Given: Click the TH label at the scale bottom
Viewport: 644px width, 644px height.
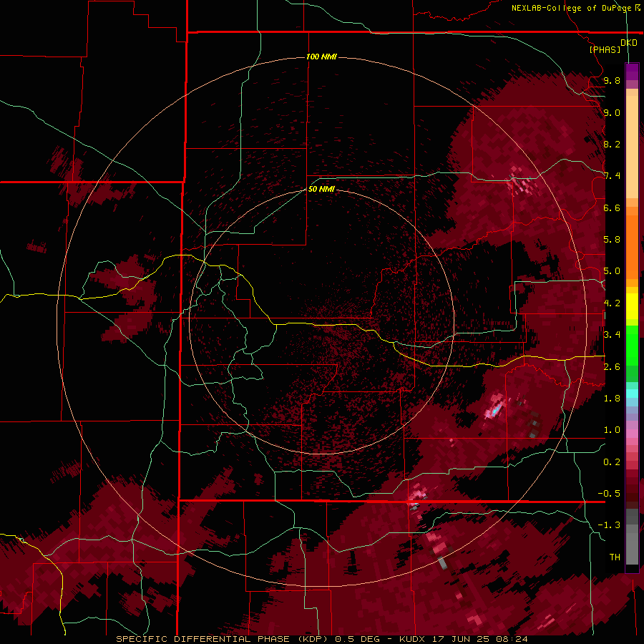Looking at the screenshot, I should 615,557.
